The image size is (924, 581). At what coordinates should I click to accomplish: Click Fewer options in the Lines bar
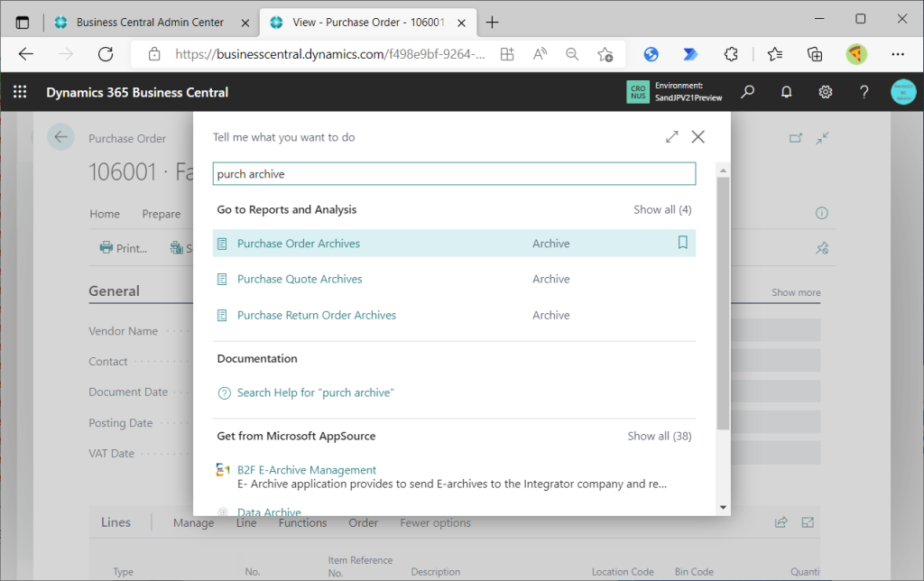point(436,522)
